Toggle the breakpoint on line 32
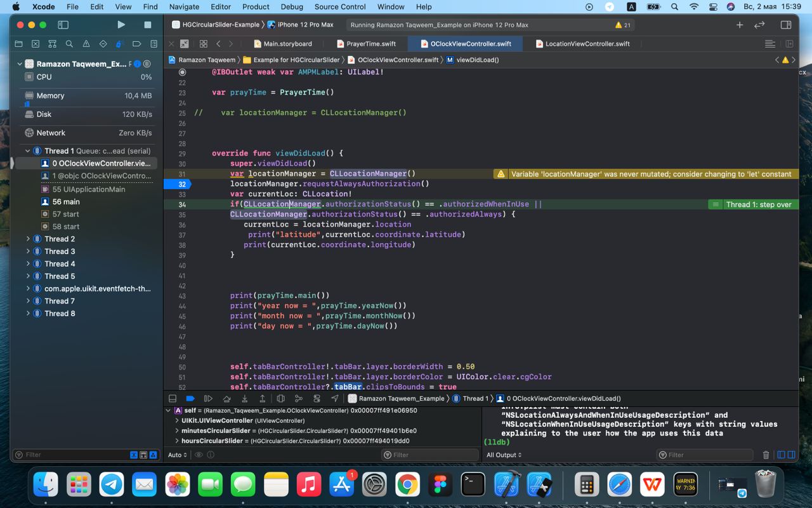 176,184
